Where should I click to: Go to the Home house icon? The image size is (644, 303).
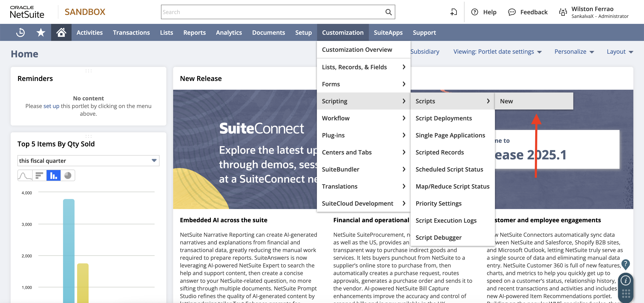[61, 33]
